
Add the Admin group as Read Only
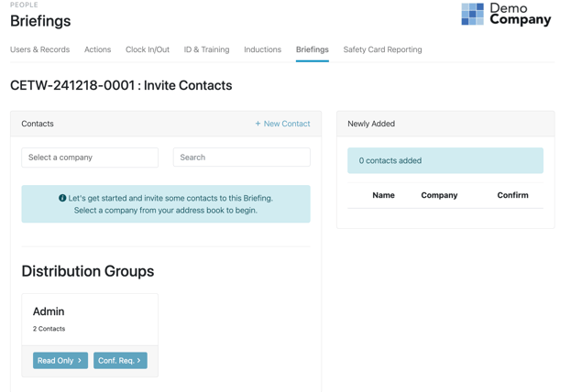[60, 361]
